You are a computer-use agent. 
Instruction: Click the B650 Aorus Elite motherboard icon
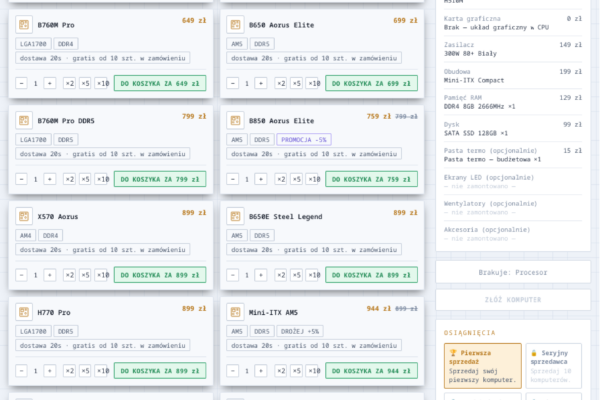235,25
